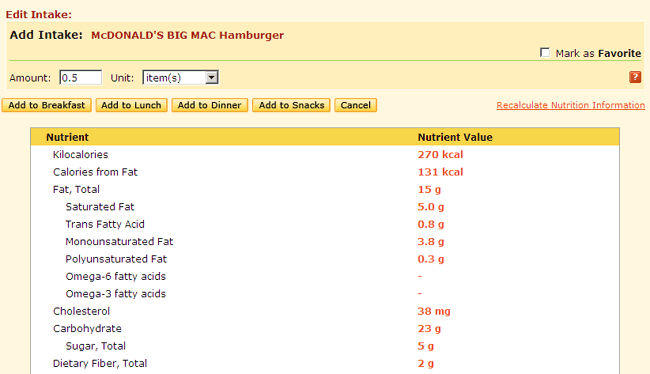Screen dimensions: 650x374
Task: Click the 15 g fat value
Action: click(x=429, y=189)
